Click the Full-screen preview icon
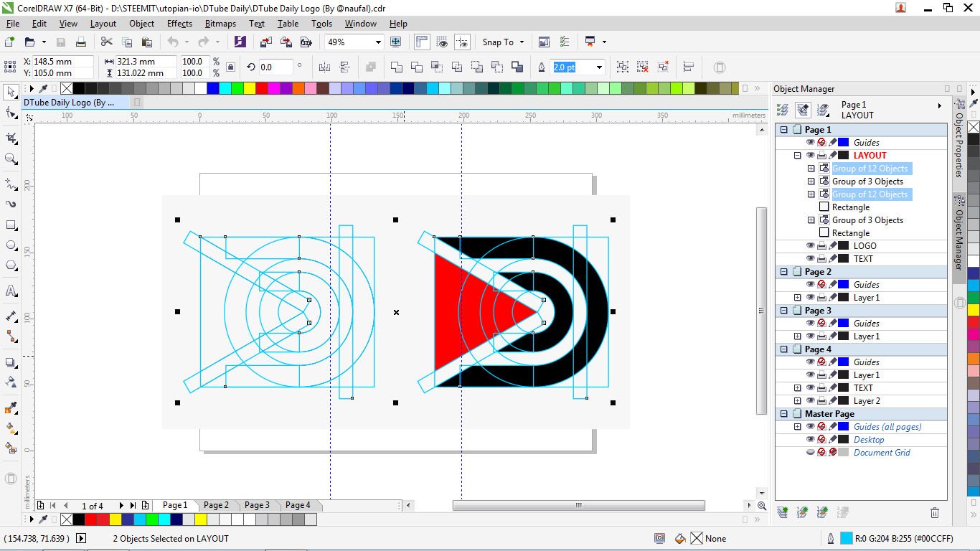 pyautogui.click(x=395, y=42)
